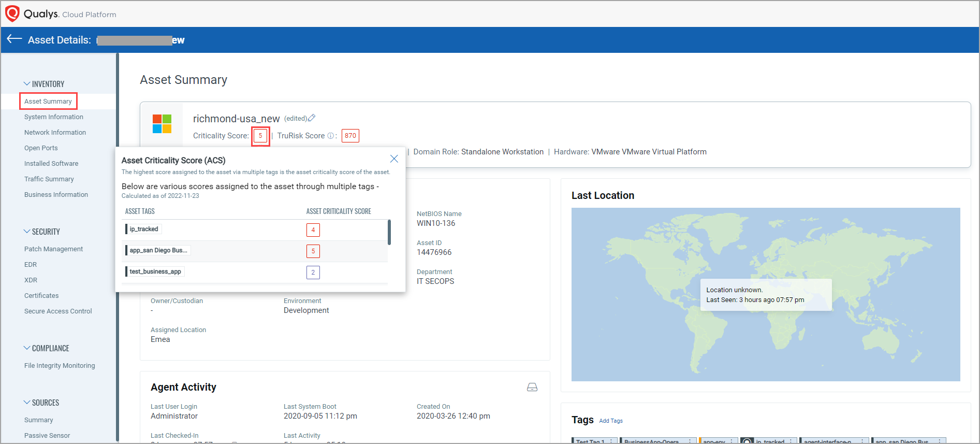This screenshot has width=980, height=444.
Task: Open Traffic Summary
Action: (x=49, y=179)
